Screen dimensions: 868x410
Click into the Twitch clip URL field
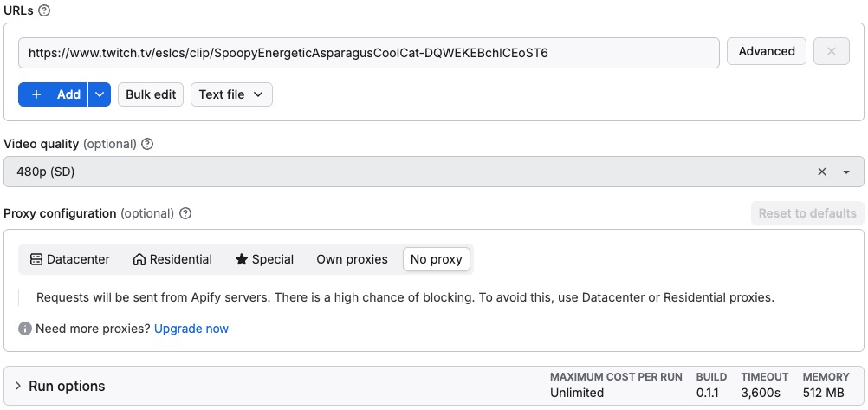point(368,53)
